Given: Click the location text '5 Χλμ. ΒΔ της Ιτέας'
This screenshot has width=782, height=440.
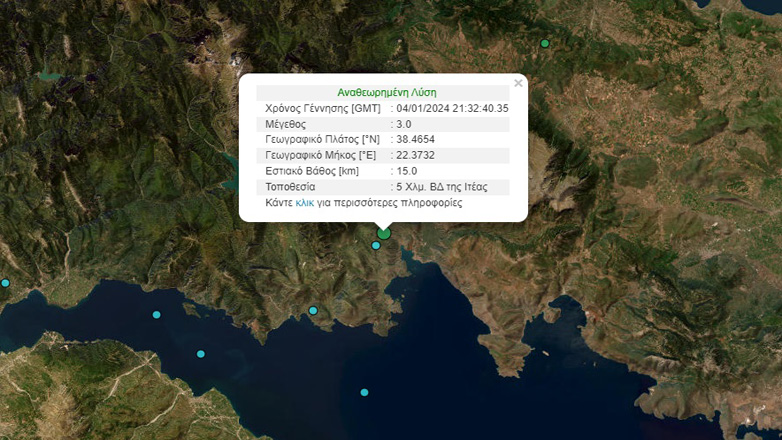Looking at the screenshot, I should 442,187.
